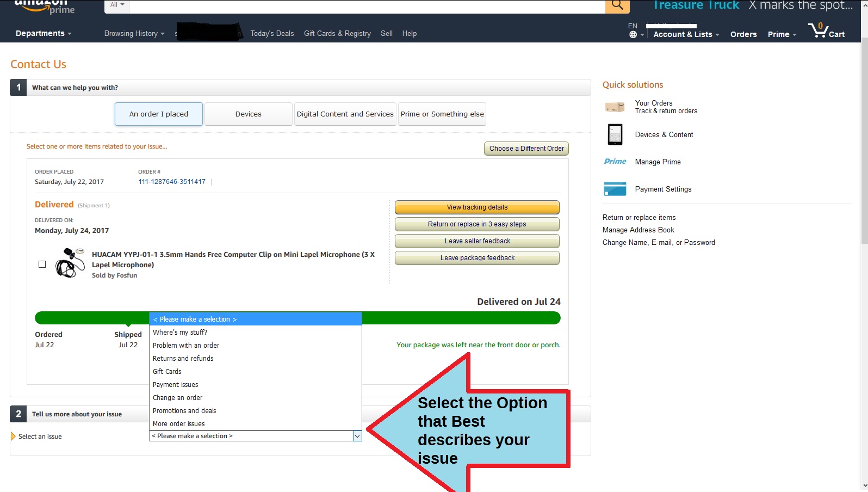Open Account & Lists dropdown
Image resolution: width=868 pixels, height=492 pixels.
click(686, 34)
